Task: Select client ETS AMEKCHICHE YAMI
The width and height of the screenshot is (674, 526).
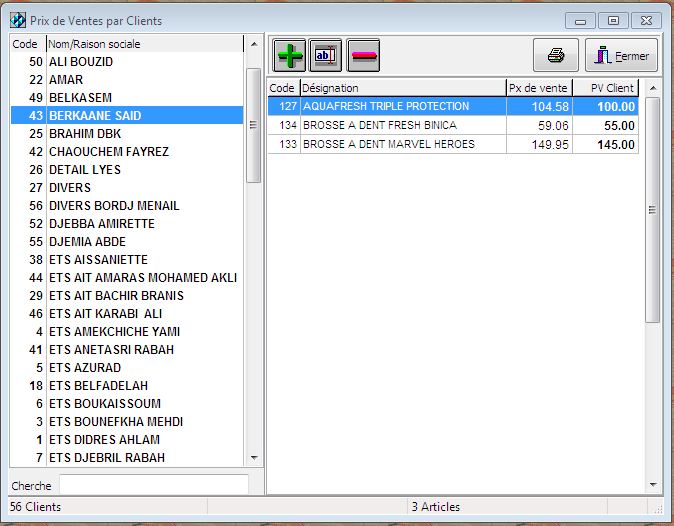Action: [x=127, y=332]
